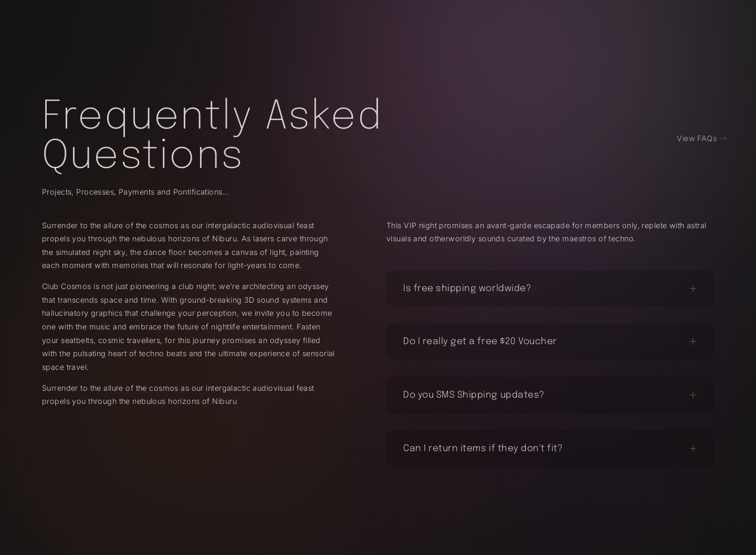Click the "Projects, Processes, Payments and Pontifications" subtitle
The image size is (756, 555).
[135, 192]
